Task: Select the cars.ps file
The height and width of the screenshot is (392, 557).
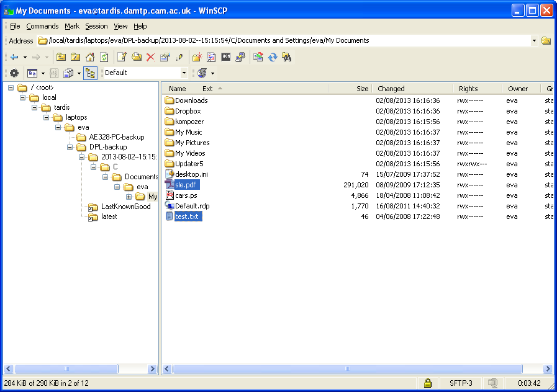Action: point(186,195)
